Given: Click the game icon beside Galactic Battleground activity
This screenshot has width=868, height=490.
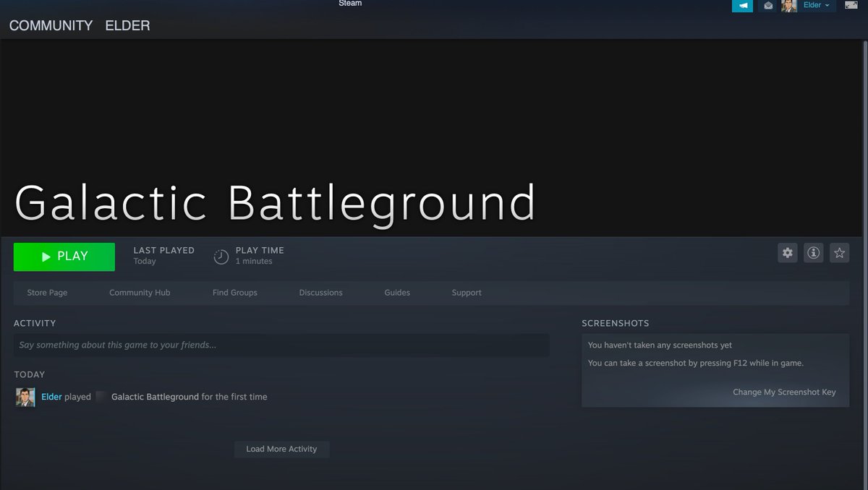Looking at the screenshot, I should [101, 397].
